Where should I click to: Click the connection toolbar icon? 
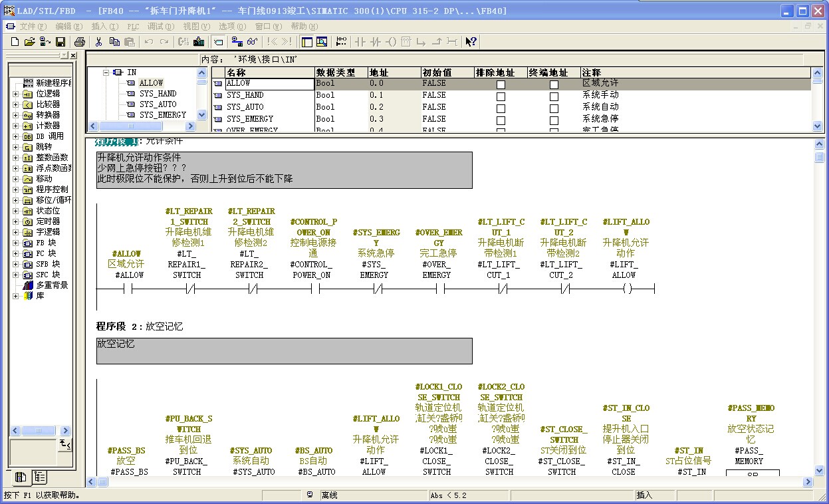pyautogui.click(x=452, y=42)
